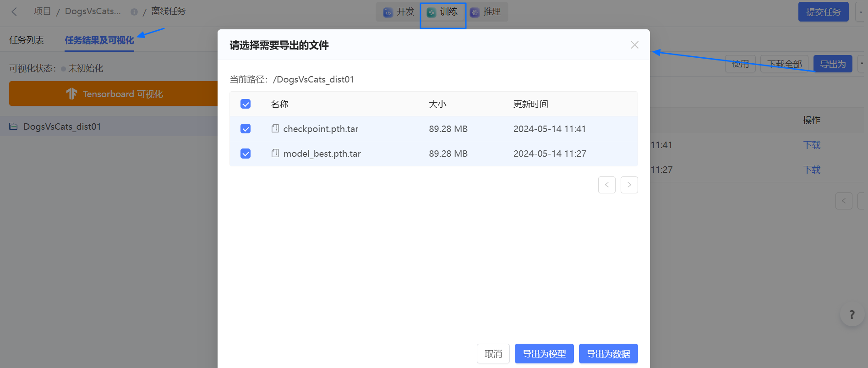
Task: Open the help question mark button
Action: pyautogui.click(x=852, y=315)
